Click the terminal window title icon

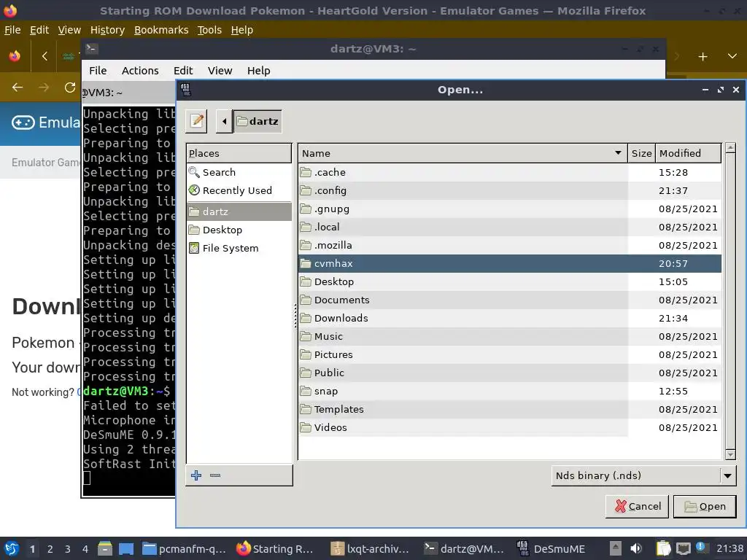coord(91,49)
